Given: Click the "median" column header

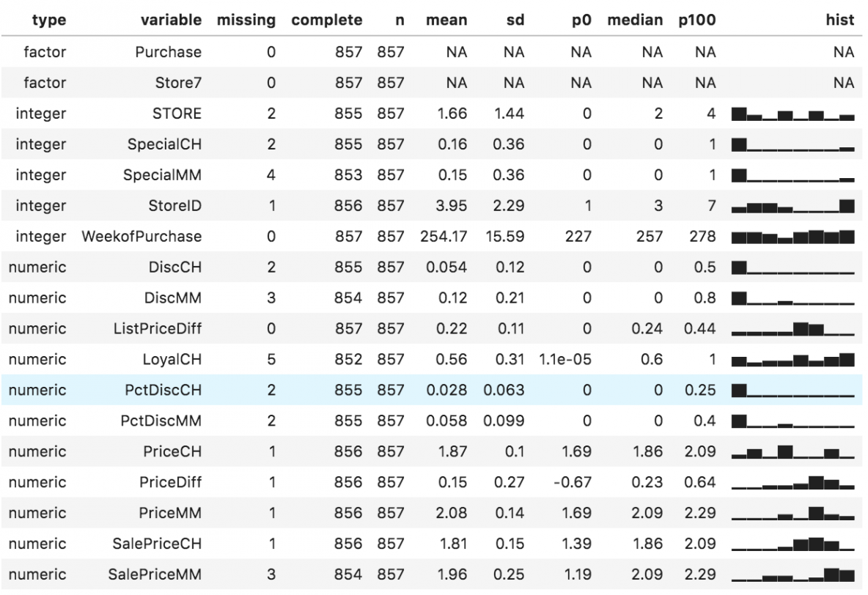Looking at the screenshot, I should tap(635, 21).
